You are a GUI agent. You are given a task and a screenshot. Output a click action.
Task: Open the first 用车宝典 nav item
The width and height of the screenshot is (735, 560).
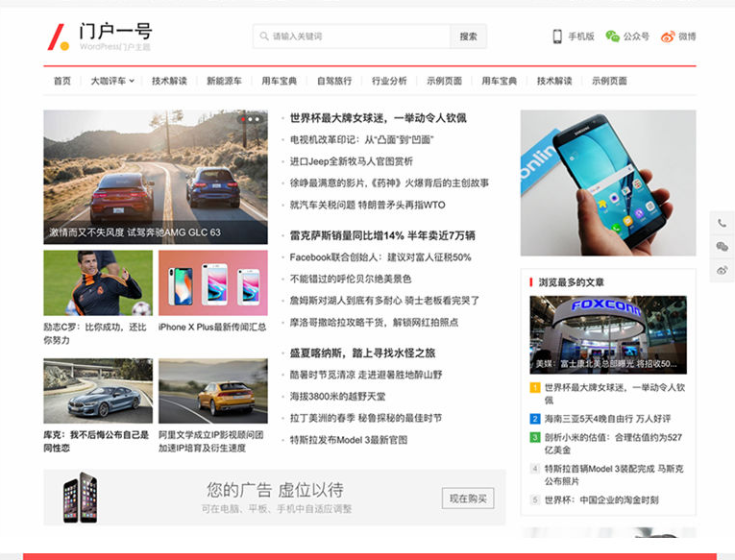coord(280,81)
